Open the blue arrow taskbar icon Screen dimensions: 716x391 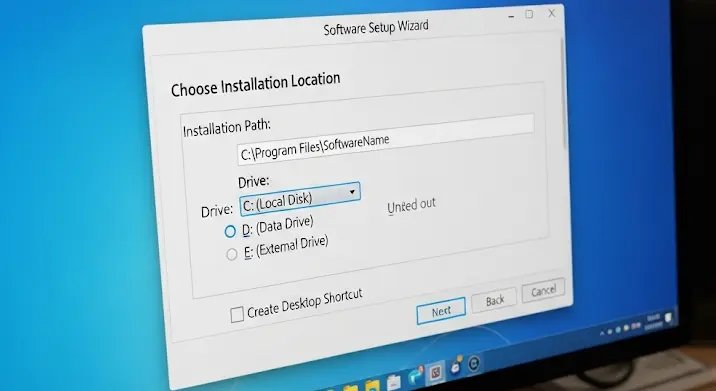(416, 375)
